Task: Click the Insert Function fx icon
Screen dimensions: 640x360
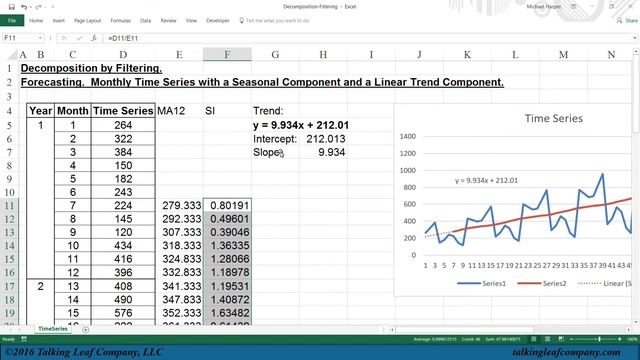Action: point(94,38)
